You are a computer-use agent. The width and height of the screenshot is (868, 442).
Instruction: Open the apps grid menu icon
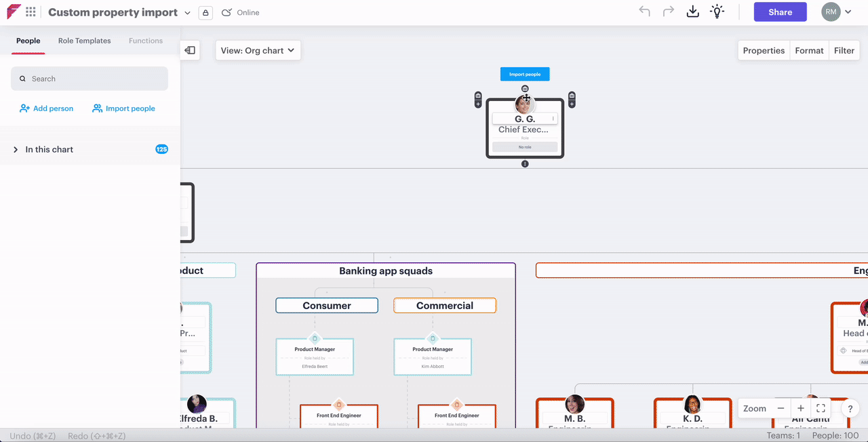(x=31, y=12)
